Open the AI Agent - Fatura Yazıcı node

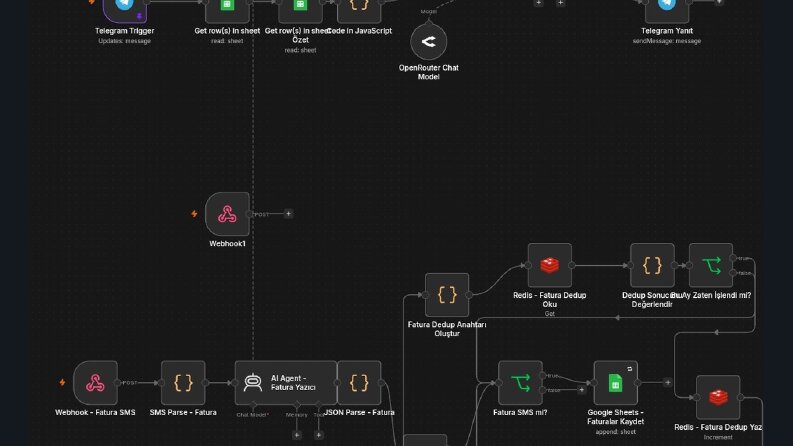click(286, 383)
